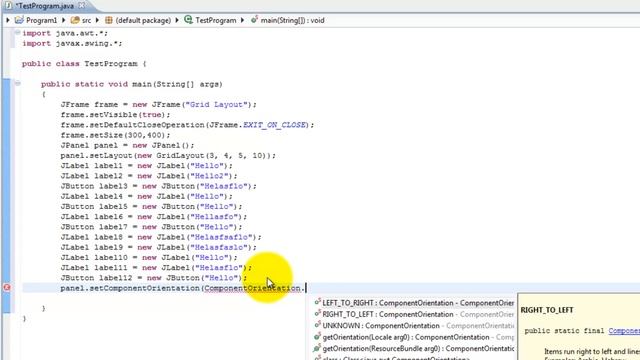Image resolution: width=640 pixels, height=360 pixels.
Task: Collapse the main method fold marker
Action: 18,84
